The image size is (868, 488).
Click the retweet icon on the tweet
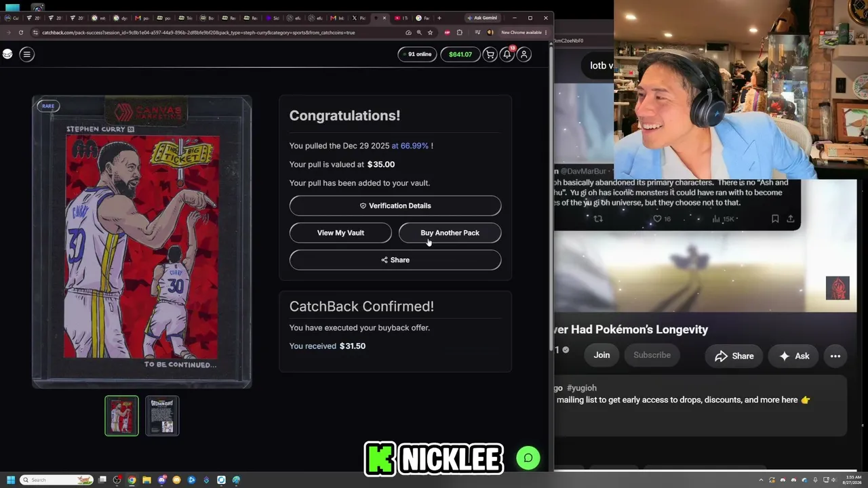tap(598, 219)
